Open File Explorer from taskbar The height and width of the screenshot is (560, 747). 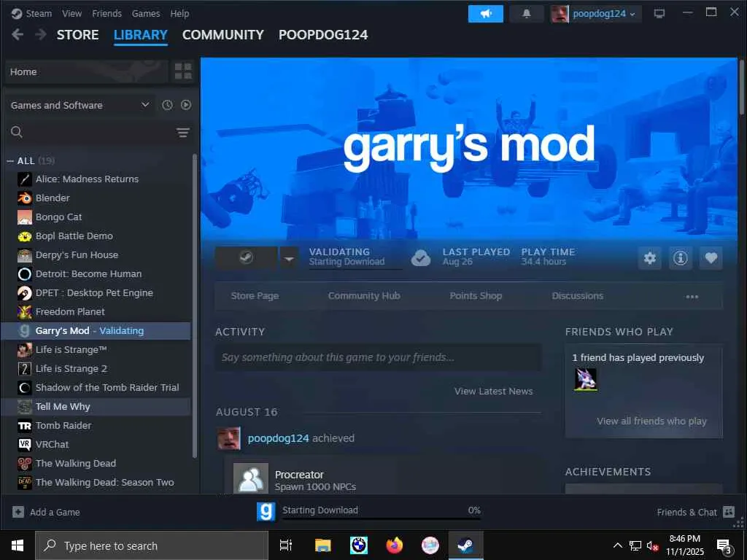click(323, 545)
